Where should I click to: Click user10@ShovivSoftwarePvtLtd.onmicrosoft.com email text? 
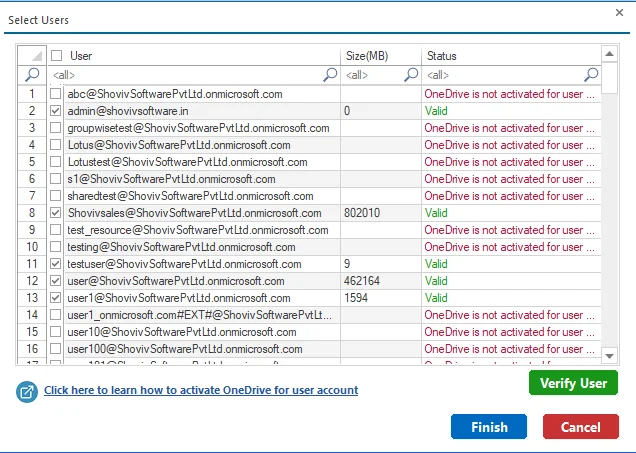tap(182, 332)
